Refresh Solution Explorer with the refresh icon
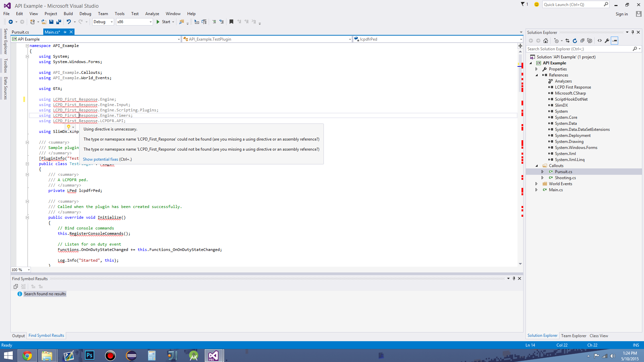The height and width of the screenshot is (362, 644). point(575,41)
